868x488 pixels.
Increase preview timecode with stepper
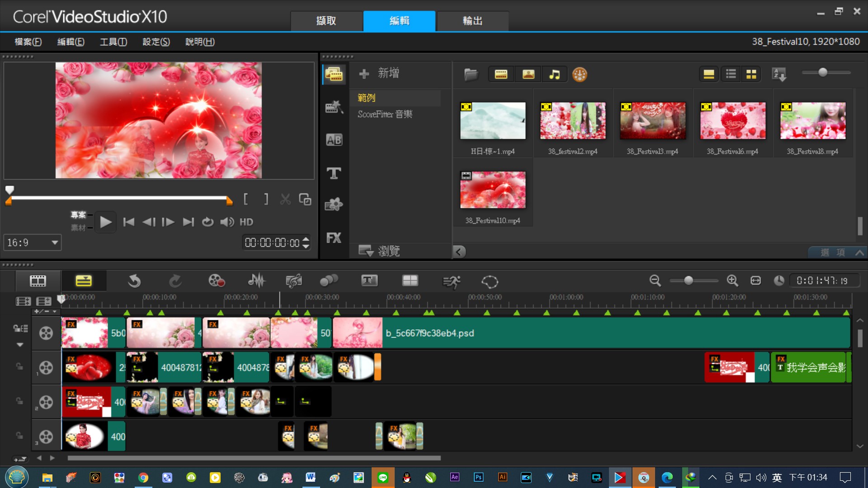click(x=306, y=239)
